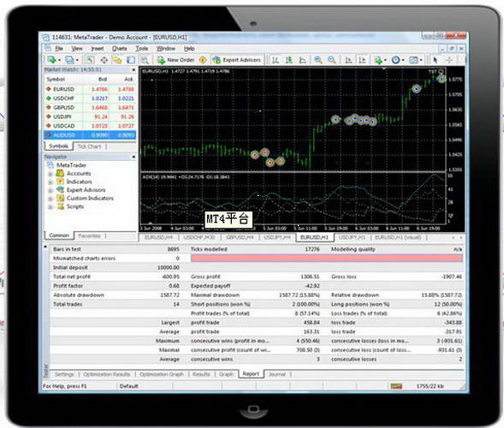Switch to the Tick Chart tab
Viewport: 504px width, 428px height.
pyautogui.click(x=89, y=146)
